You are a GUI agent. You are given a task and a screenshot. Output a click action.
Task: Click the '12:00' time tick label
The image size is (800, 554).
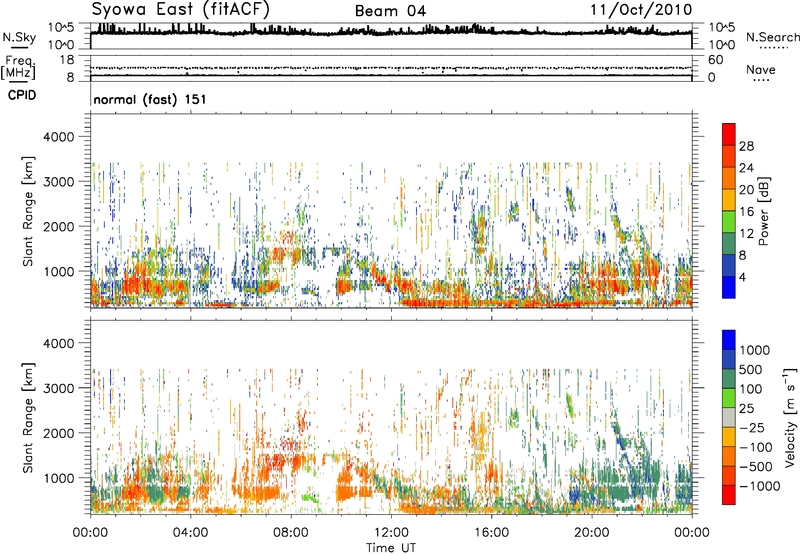coord(391,533)
